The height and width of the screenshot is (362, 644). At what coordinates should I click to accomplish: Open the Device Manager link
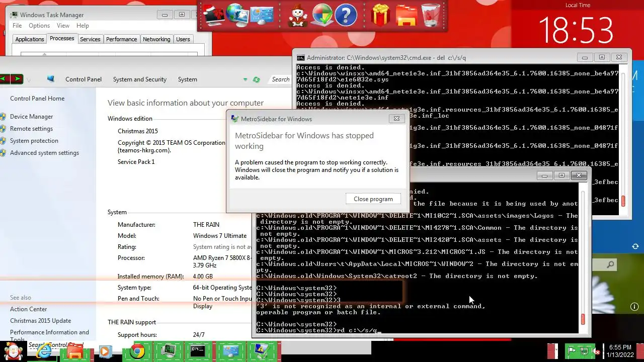[31, 117]
